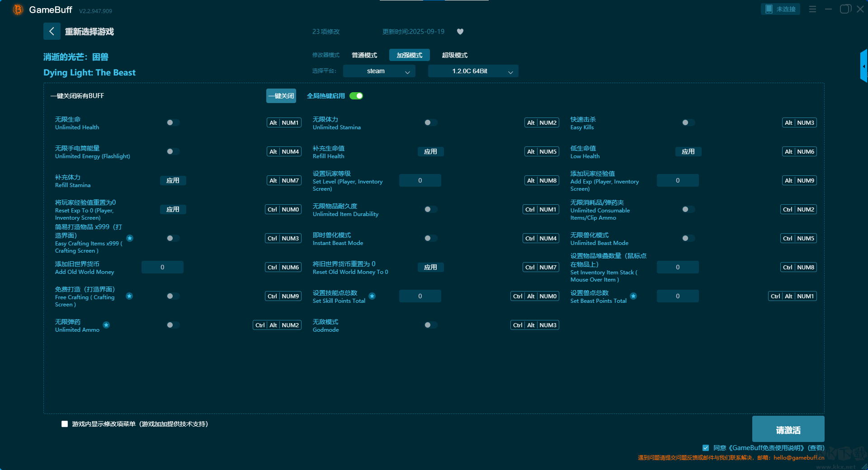Enable Instant Beast Mode toggle
This screenshot has width=868, height=470.
coord(430,238)
